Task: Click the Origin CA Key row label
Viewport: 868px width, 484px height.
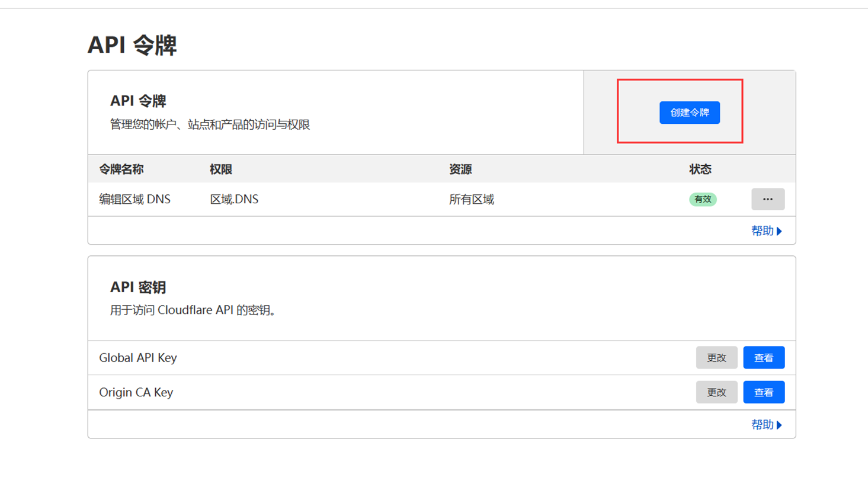Action: 136,392
